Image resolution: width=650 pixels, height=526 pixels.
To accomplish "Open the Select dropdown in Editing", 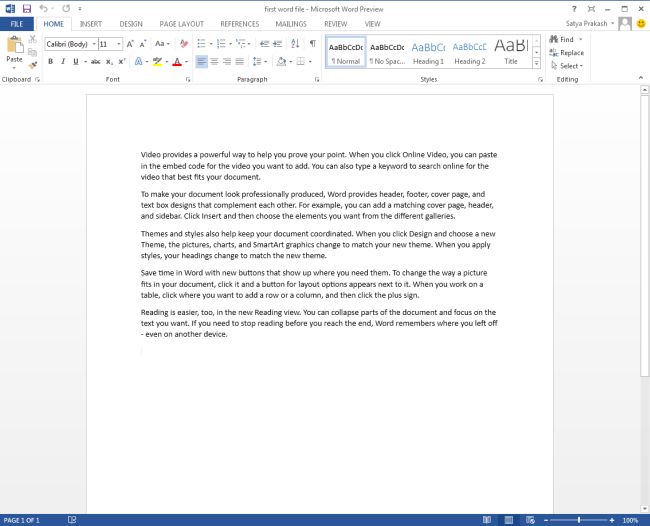I will (x=567, y=66).
